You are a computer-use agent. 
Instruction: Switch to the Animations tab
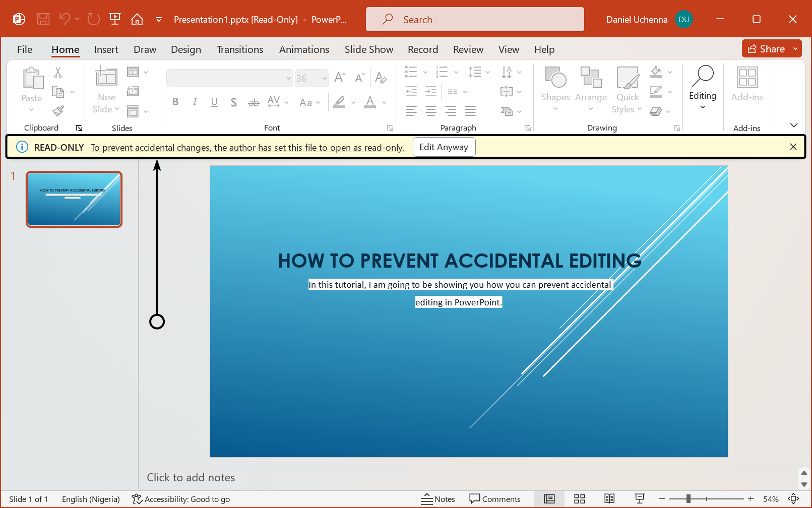[x=304, y=49]
